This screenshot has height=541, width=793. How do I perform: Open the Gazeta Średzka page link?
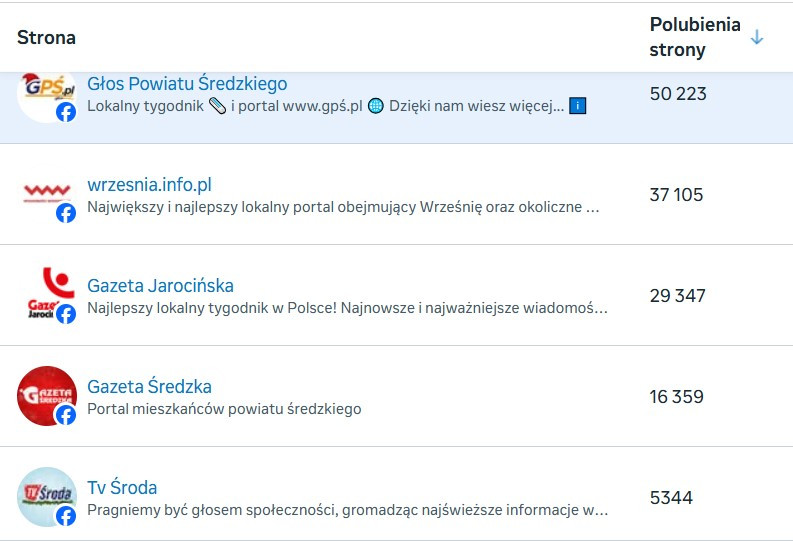click(x=149, y=387)
